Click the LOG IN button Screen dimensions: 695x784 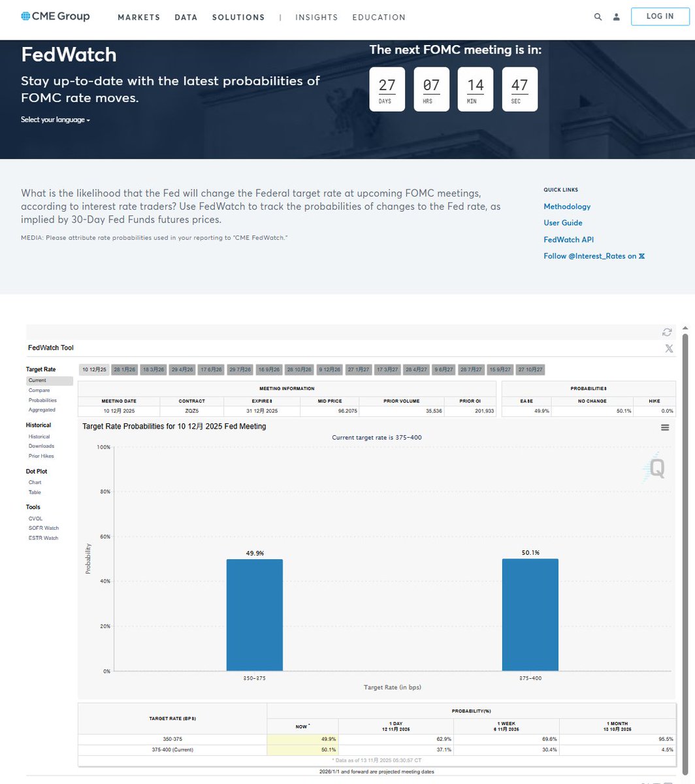tap(660, 16)
